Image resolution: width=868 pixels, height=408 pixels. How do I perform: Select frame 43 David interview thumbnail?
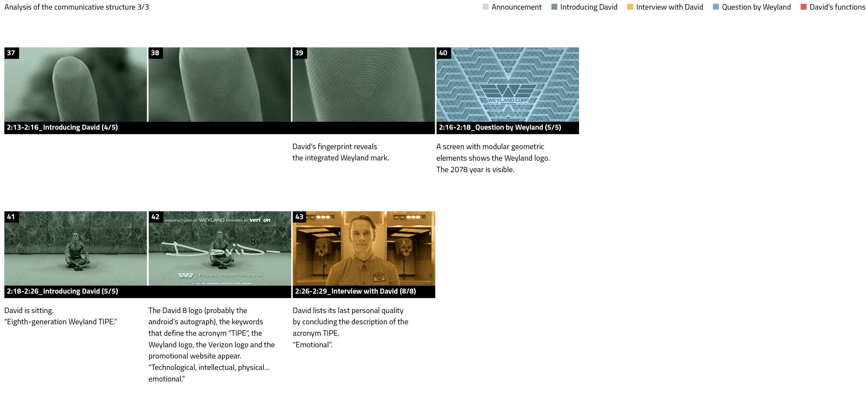pos(364,248)
